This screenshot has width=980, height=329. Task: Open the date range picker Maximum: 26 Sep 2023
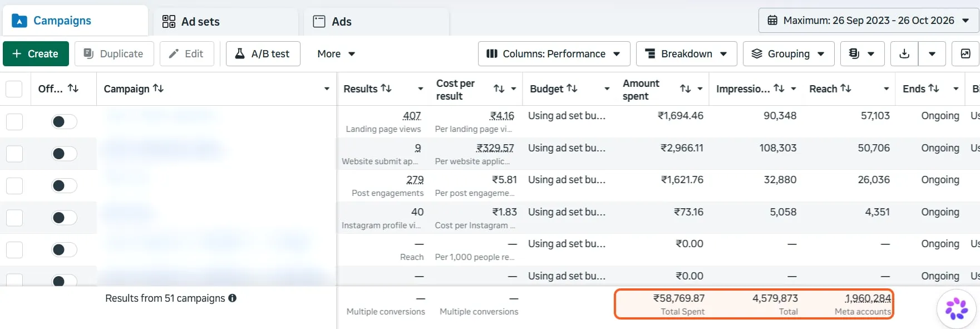(x=868, y=21)
